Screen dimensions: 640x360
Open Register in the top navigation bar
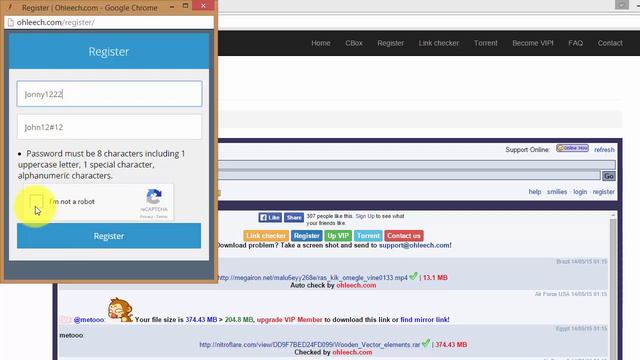click(x=391, y=43)
